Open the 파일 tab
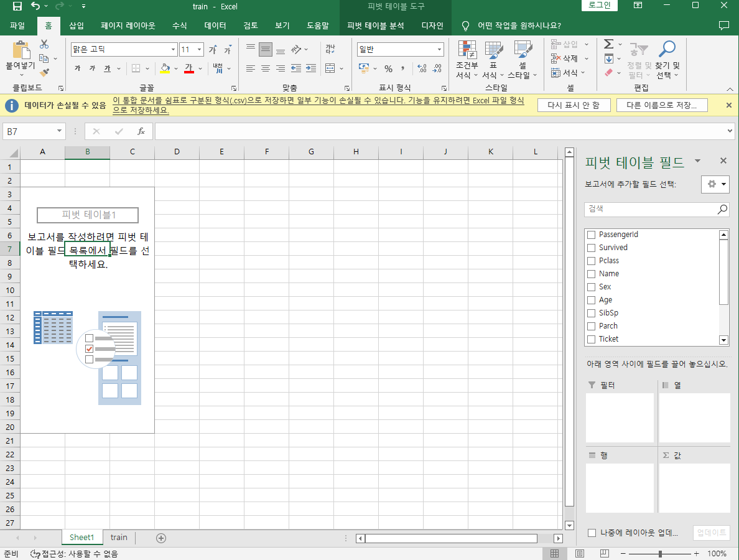 click(x=17, y=26)
